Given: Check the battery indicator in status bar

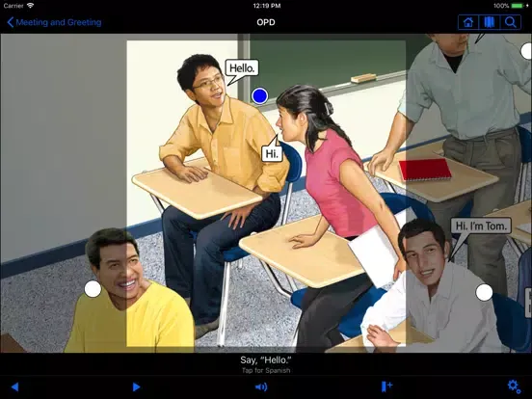Looking at the screenshot, I should click(519, 6).
